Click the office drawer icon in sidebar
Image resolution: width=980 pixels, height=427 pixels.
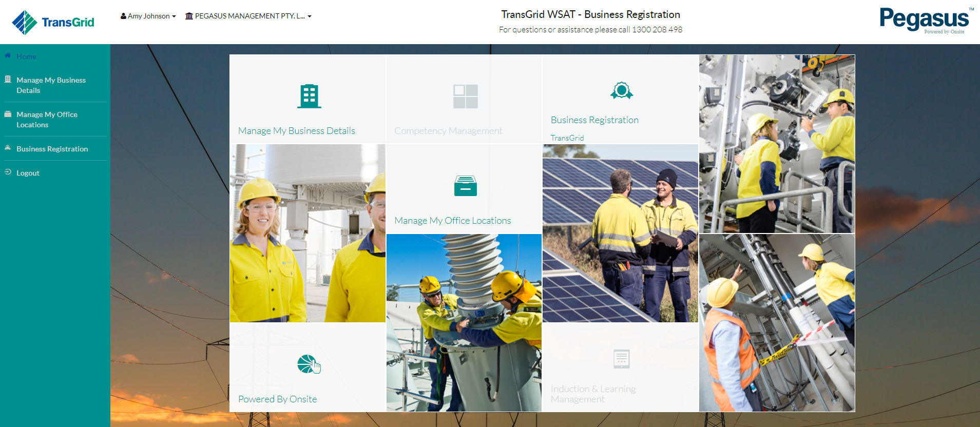click(x=8, y=114)
